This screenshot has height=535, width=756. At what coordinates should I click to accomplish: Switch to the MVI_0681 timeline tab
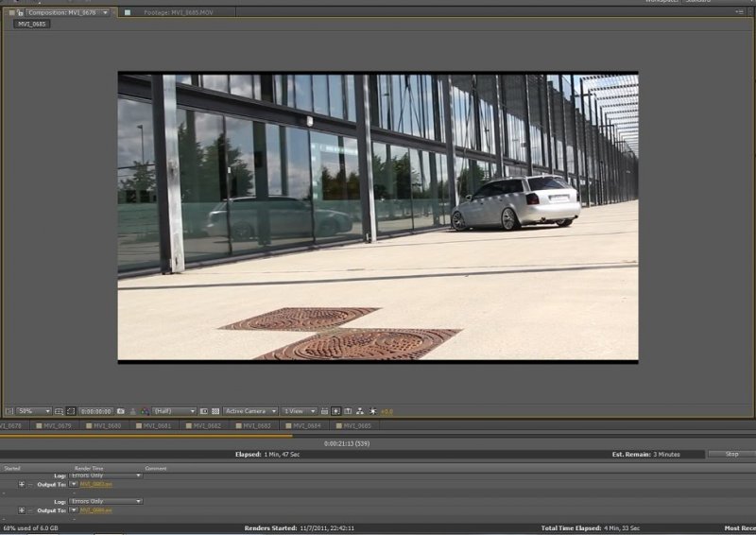(158, 425)
